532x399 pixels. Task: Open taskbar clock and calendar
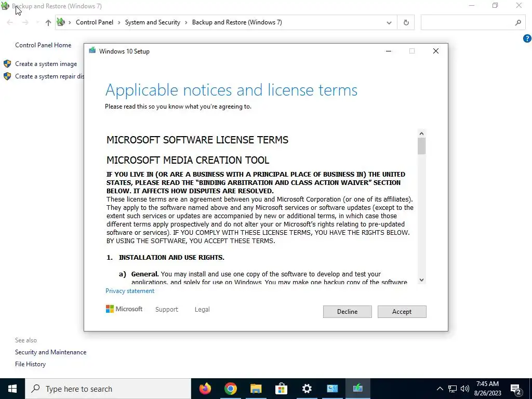click(487, 389)
